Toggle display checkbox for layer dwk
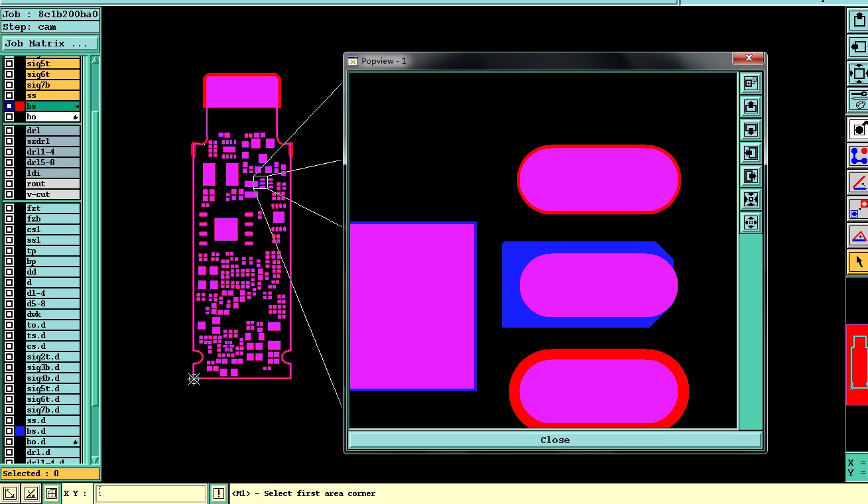Viewport: 868px width, 504px height. pyautogui.click(x=9, y=314)
